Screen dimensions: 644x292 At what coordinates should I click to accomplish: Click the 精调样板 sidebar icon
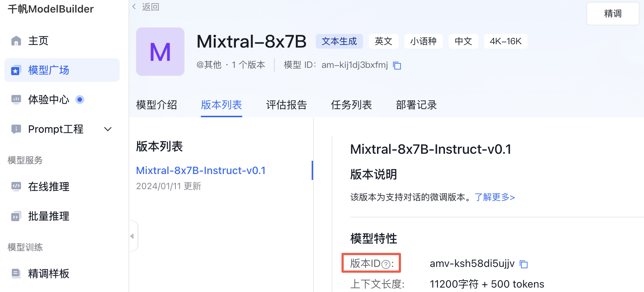coord(16,274)
